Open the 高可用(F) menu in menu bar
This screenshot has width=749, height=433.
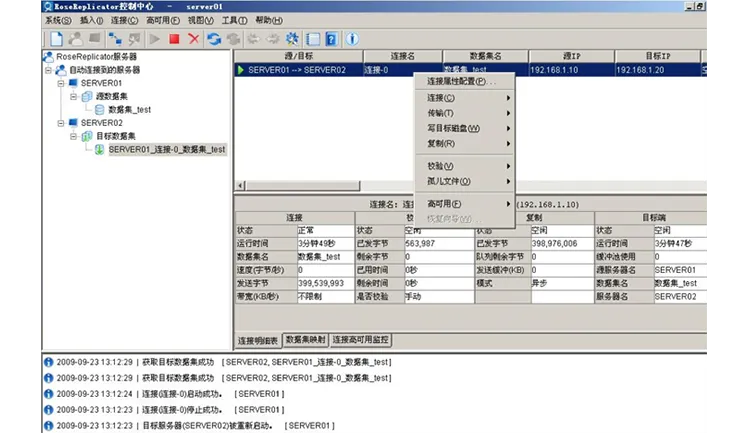coord(163,21)
